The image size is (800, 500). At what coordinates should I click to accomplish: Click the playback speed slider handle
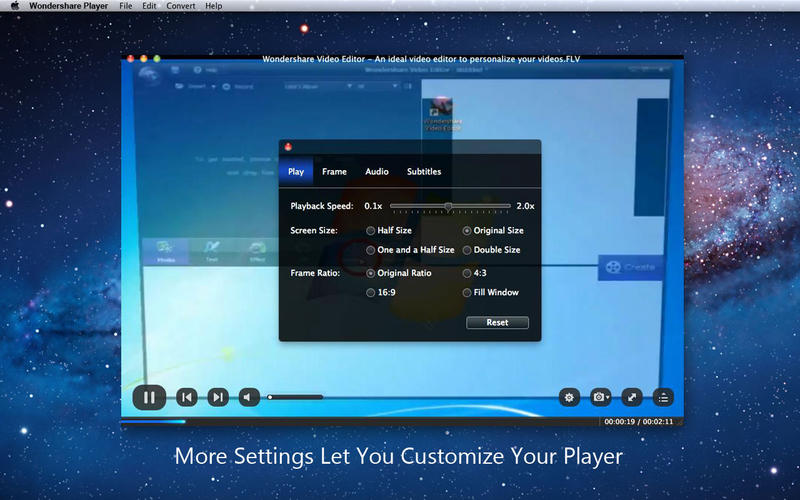448,206
